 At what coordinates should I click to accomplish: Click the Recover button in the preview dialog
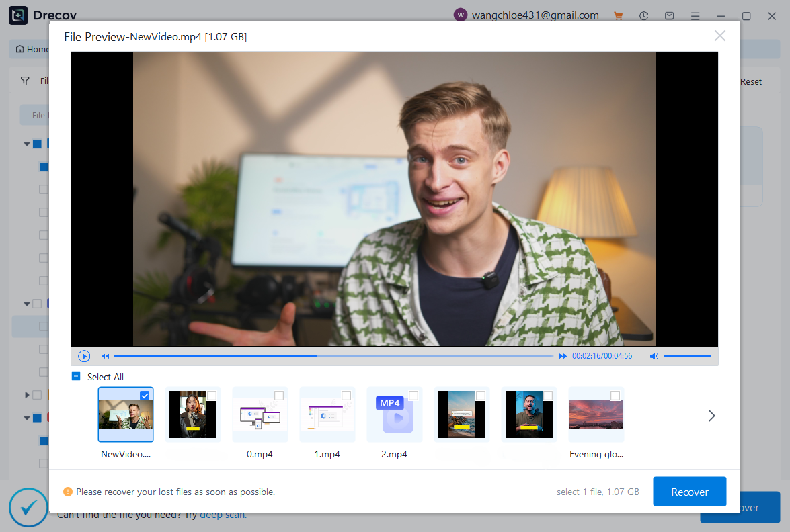(x=689, y=492)
